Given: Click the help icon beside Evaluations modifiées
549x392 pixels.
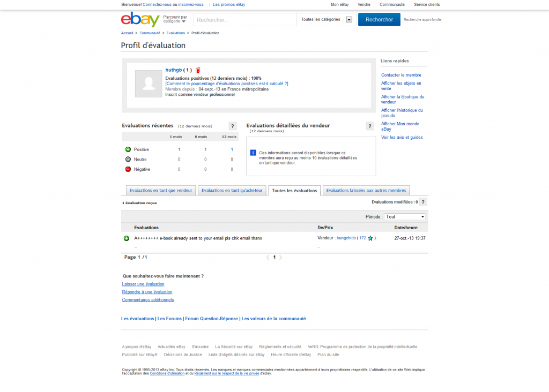Looking at the screenshot, I should 423,202.
